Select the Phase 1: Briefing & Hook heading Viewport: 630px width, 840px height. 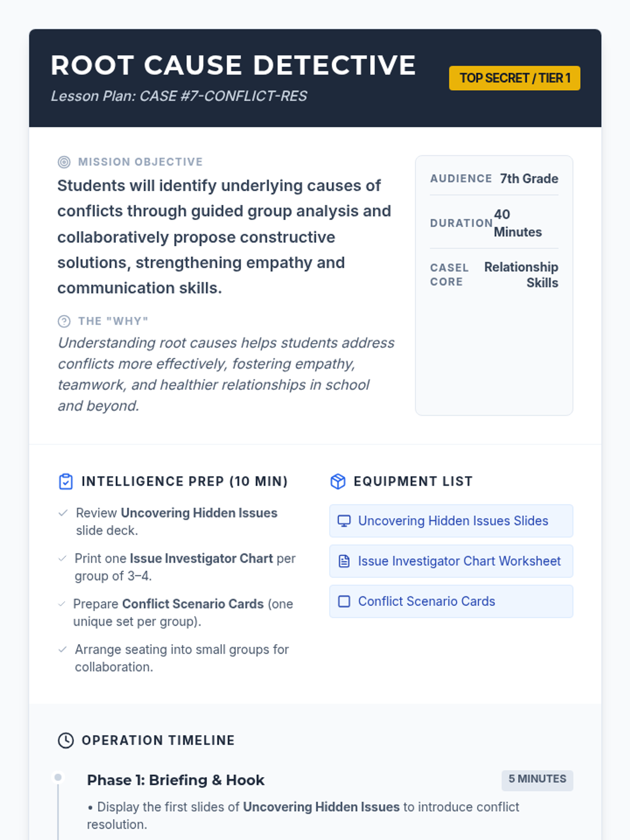(x=176, y=780)
